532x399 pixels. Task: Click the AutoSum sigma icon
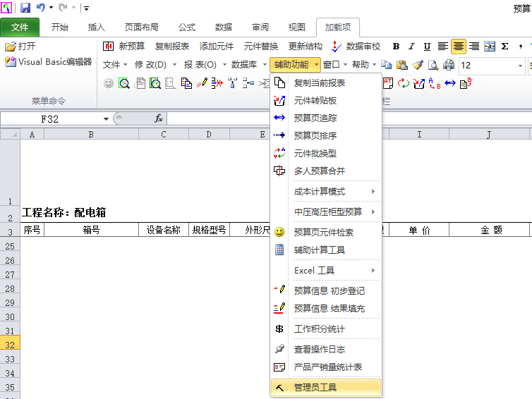click(x=504, y=47)
